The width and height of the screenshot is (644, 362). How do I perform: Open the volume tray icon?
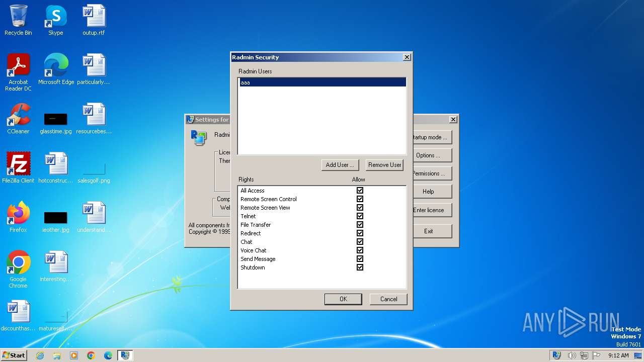572,355
